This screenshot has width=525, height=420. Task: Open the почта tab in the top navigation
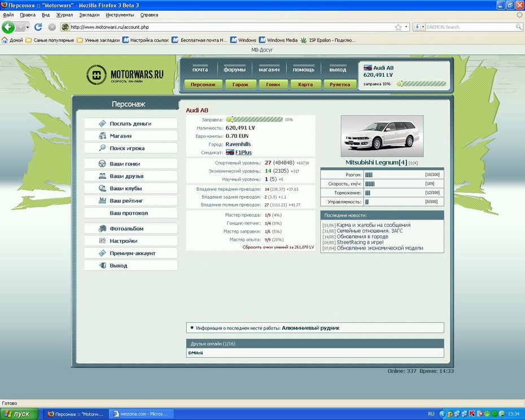tap(200, 69)
